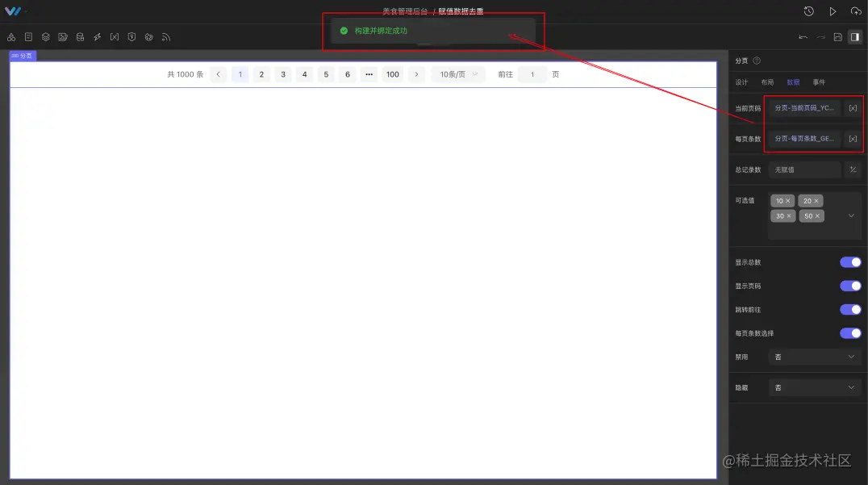The image size is (868, 485).
Task: Open the 禁用 dropdown
Action: coord(814,357)
